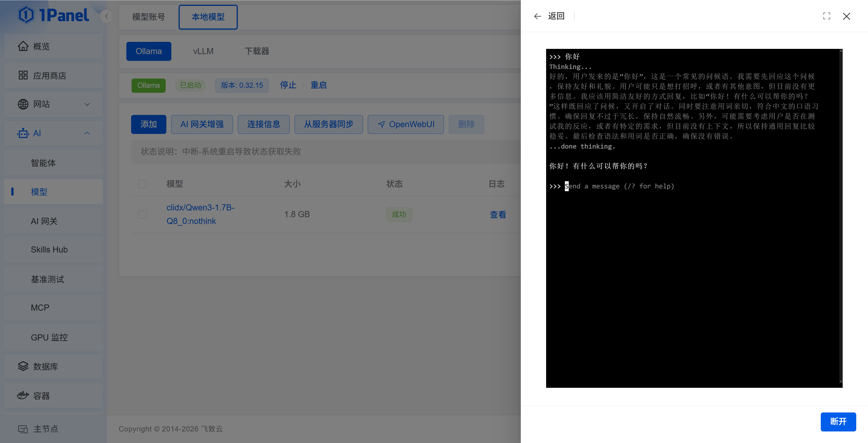The width and height of the screenshot is (868, 443).
Task: Click the 断开 disconnect button
Action: (x=838, y=422)
